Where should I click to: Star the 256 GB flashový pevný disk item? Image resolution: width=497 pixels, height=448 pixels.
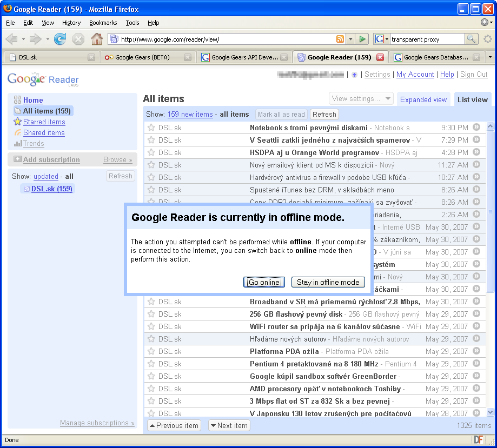point(151,314)
